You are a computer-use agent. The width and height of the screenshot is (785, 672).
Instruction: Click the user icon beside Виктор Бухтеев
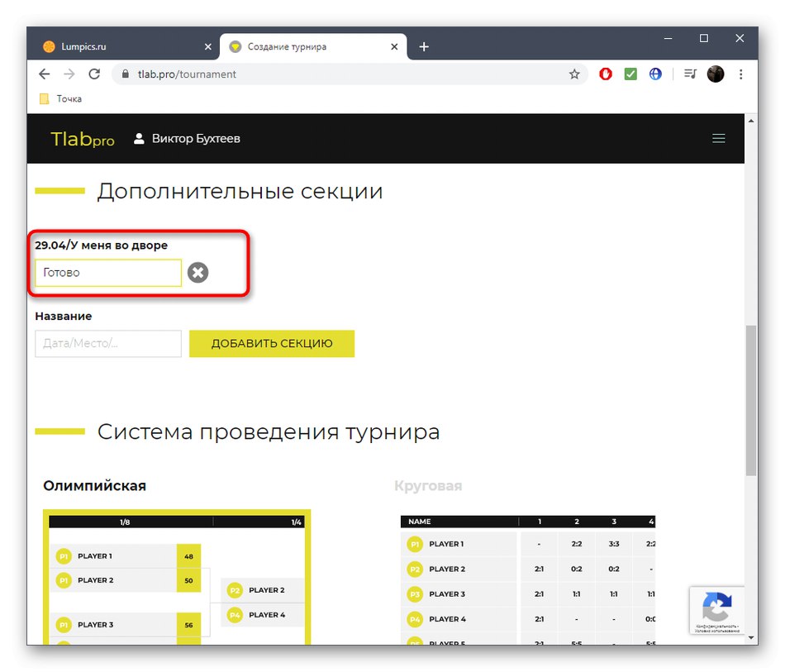139,138
